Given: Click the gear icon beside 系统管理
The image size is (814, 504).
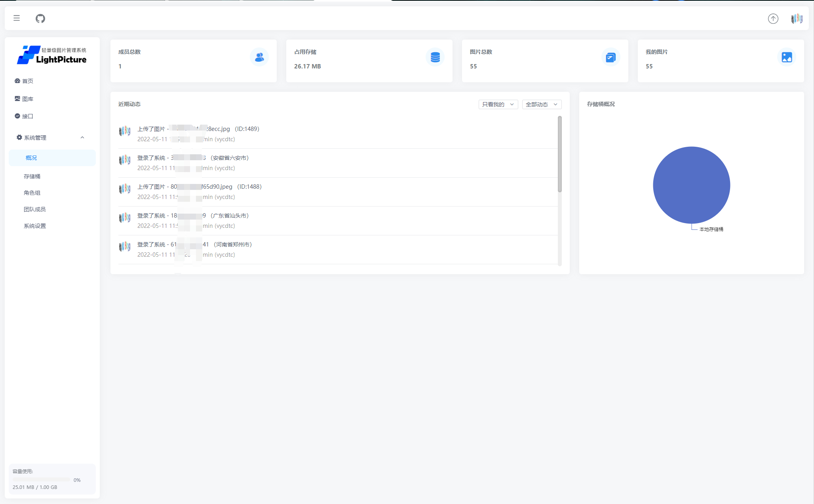Looking at the screenshot, I should pos(19,137).
